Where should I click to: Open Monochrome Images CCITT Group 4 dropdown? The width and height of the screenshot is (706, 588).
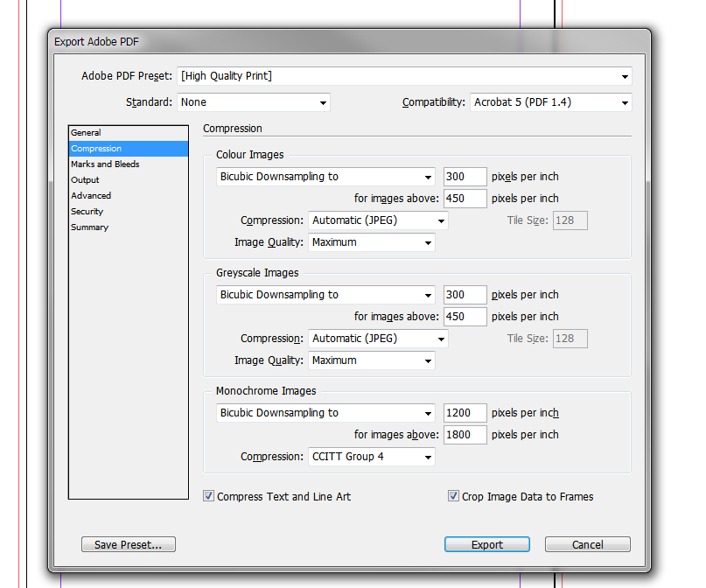pos(372,457)
